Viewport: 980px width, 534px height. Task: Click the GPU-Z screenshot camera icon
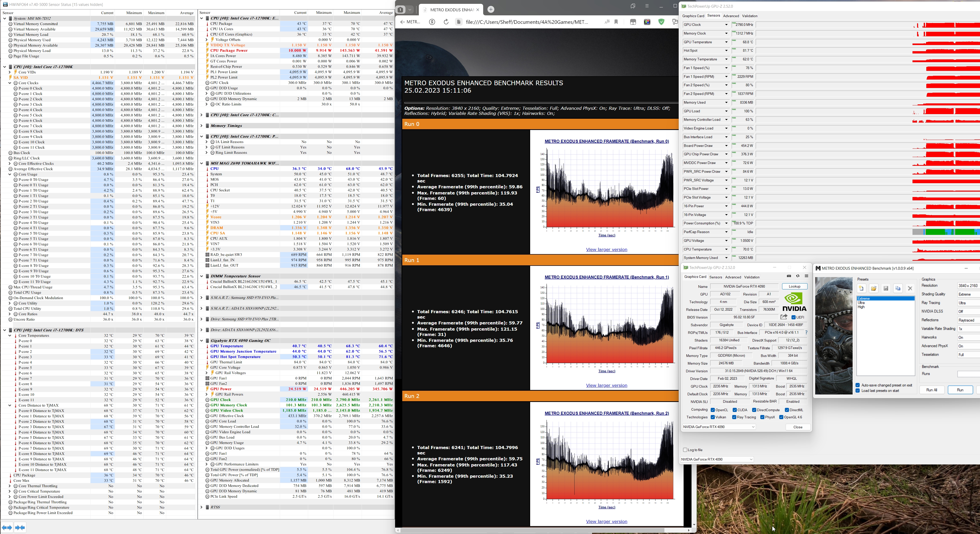pyautogui.click(x=789, y=276)
